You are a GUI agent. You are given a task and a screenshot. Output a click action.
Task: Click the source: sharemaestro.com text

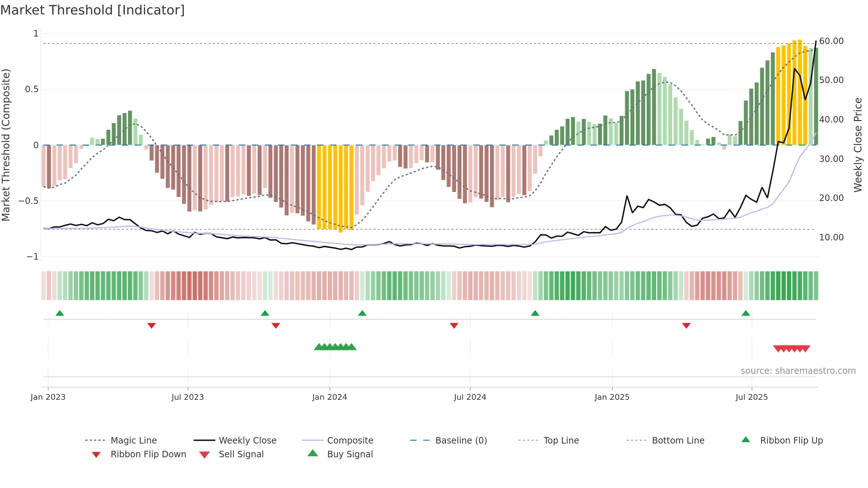798,371
